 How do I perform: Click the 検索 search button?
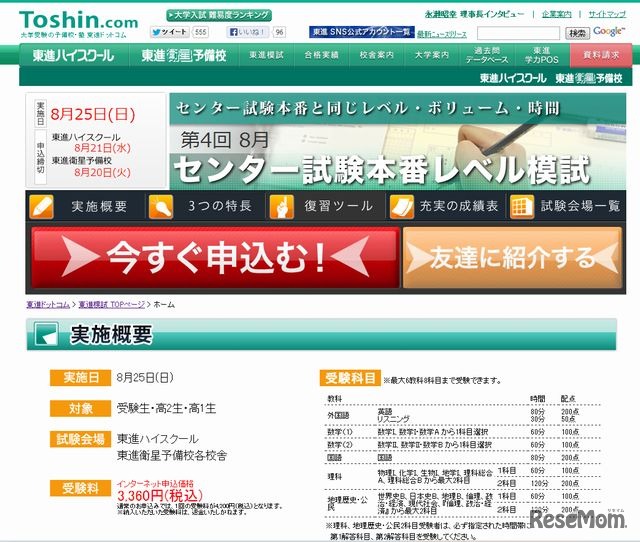tap(578, 33)
